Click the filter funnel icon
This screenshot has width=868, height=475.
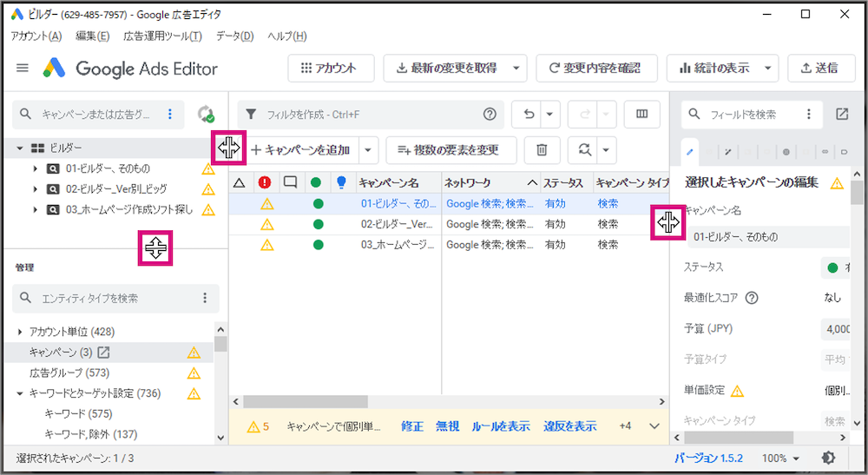point(251,114)
